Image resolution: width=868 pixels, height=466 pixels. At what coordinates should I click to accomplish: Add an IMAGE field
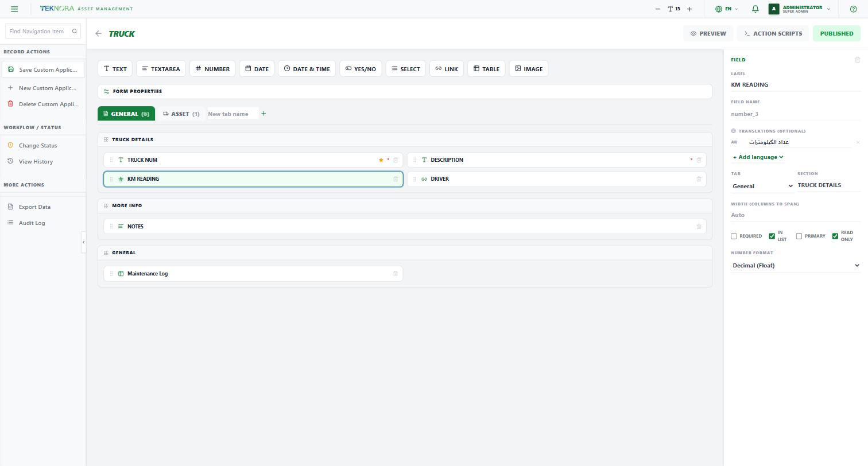click(x=529, y=69)
